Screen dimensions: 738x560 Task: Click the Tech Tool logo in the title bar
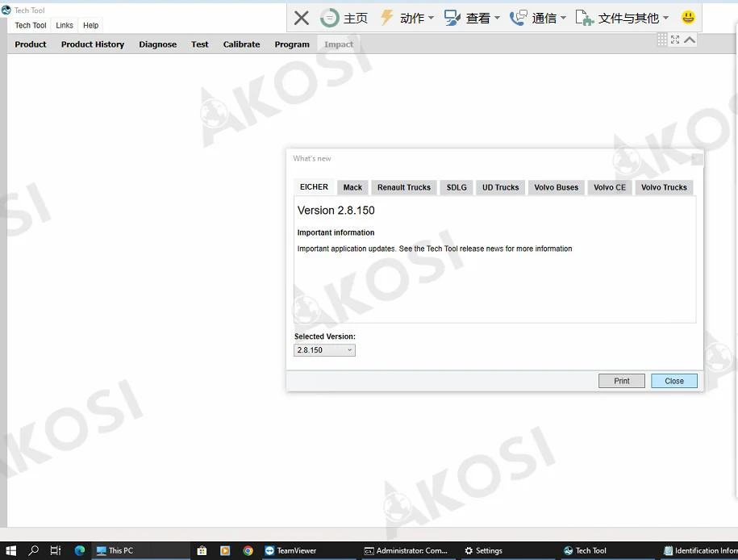[6, 10]
